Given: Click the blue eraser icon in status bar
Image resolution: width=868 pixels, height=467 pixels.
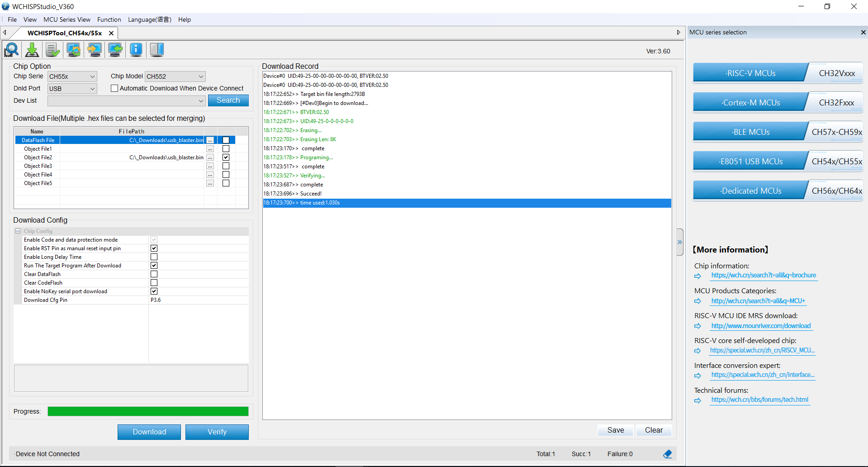Looking at the screenshot, I should click(668, 454).
